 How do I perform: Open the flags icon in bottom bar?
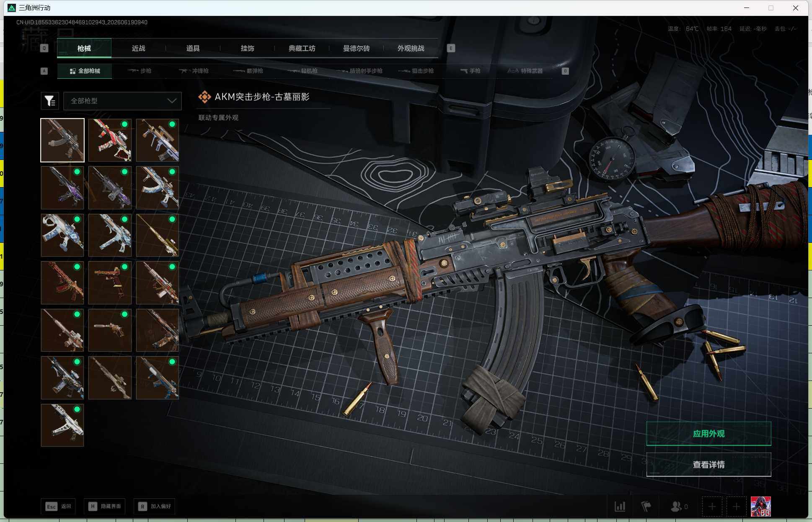coord(646,507)
